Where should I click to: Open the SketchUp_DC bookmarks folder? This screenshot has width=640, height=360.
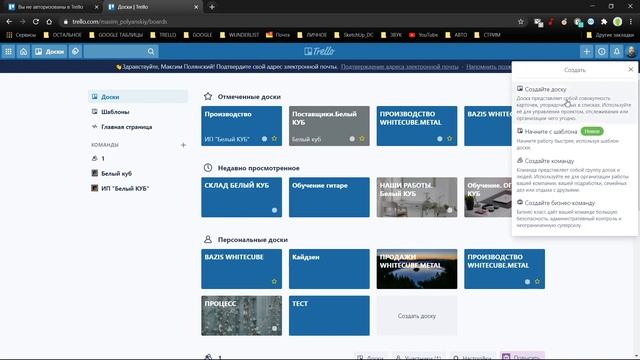click(354, 35)
